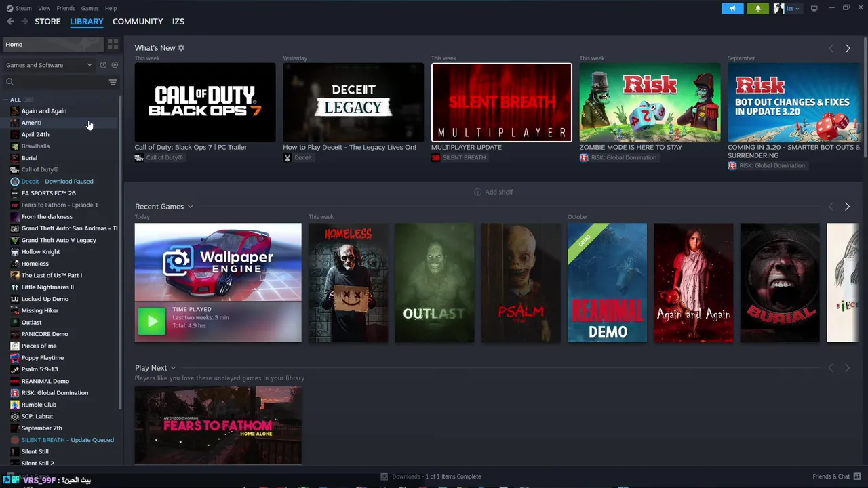
Task: Toggle the ready-to-play filter icon
Action: (x=115, y=65)
